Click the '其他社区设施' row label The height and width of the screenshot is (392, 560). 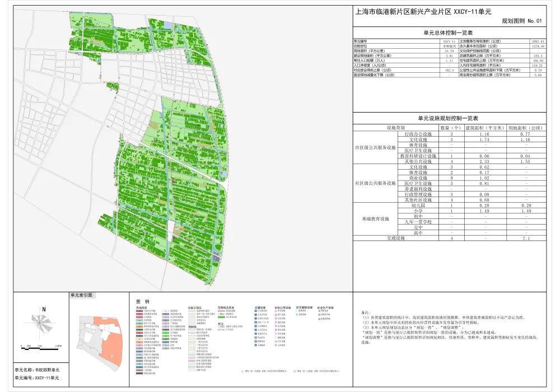418,200
